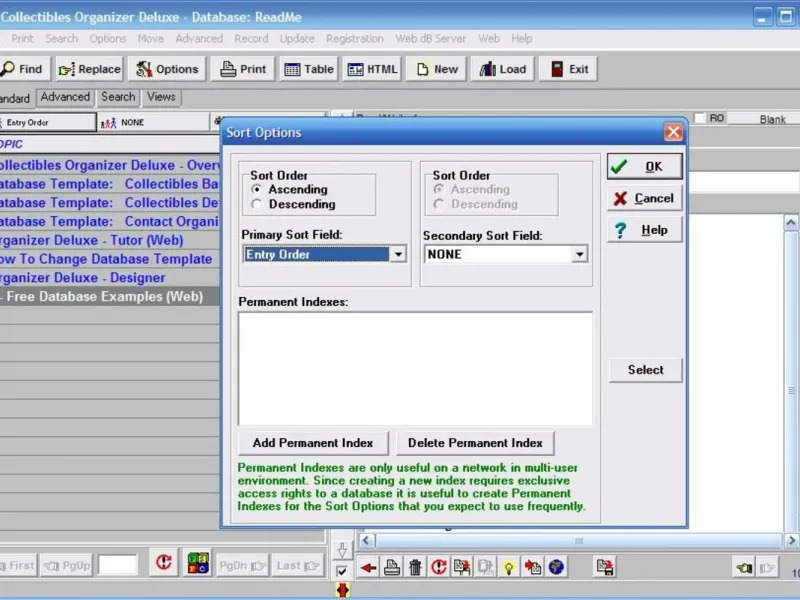Click the PgDn navigation button
The image size is (800, 600).
(x=241, y=565)
